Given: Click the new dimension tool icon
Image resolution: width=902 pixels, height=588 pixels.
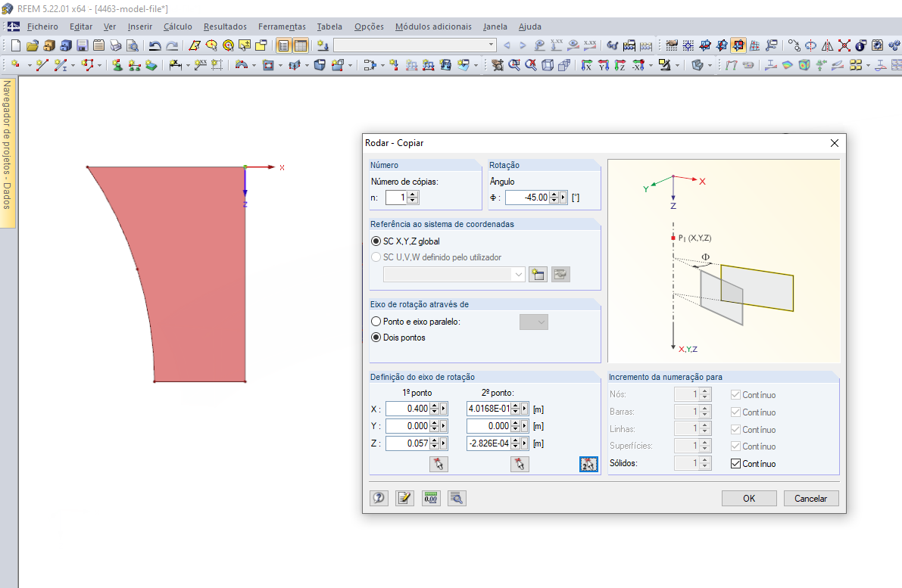Looking at the screenshot, I should 176,65.
